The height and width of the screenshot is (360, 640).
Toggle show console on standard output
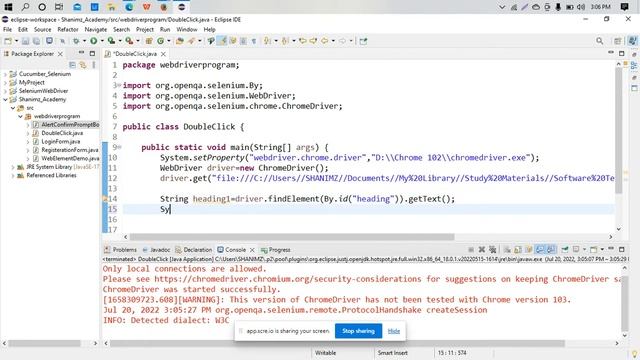point(540,249)
